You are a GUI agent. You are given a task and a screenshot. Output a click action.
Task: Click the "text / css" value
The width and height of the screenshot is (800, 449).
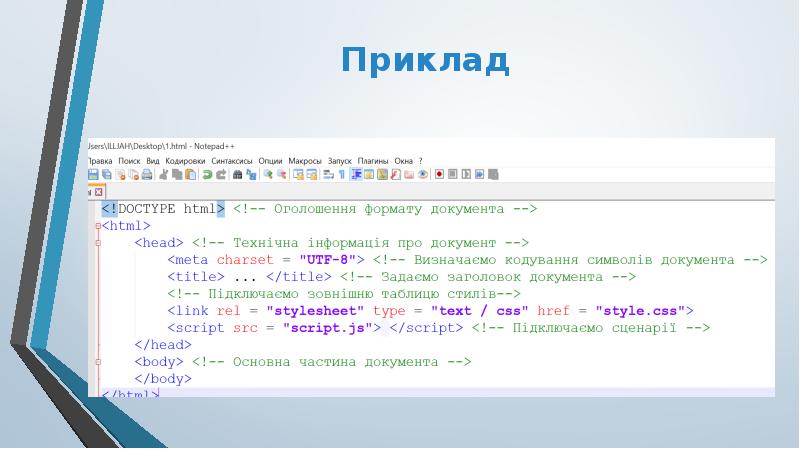480,311
